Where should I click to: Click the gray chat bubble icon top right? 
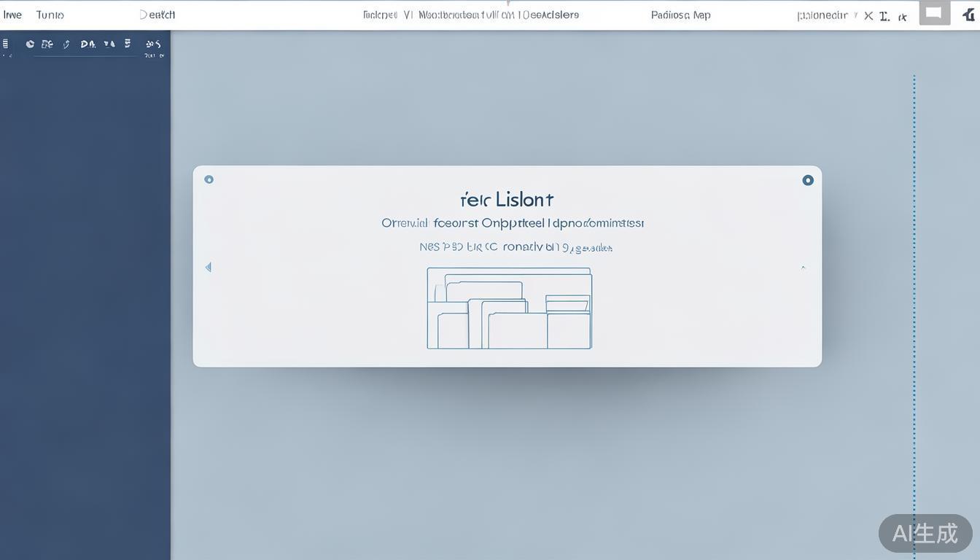click(934, 13)
